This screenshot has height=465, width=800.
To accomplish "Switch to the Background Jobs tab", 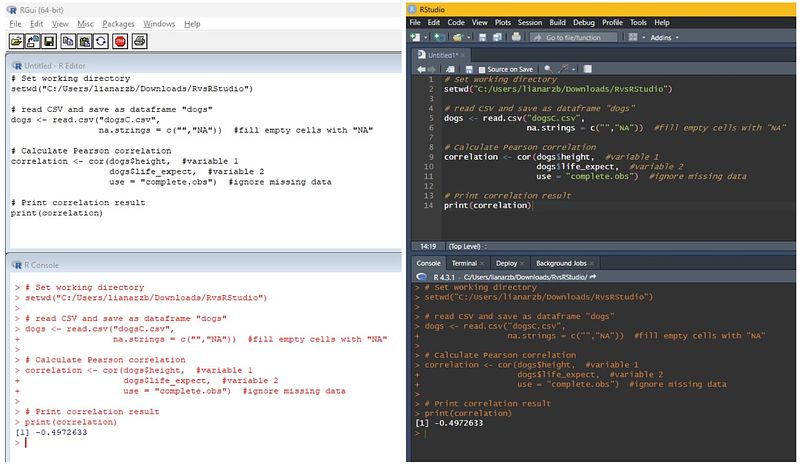I will (x=560, y=263).
